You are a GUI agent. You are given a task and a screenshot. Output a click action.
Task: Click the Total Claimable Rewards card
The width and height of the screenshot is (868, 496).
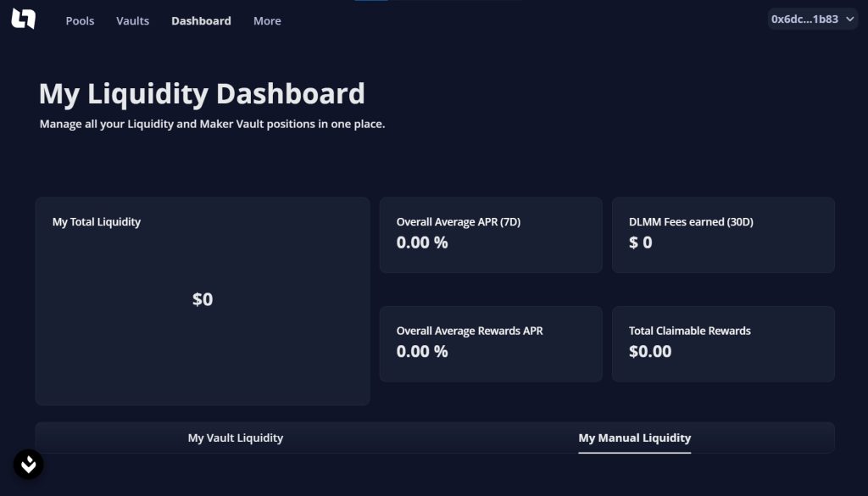[x=722, y=343]
